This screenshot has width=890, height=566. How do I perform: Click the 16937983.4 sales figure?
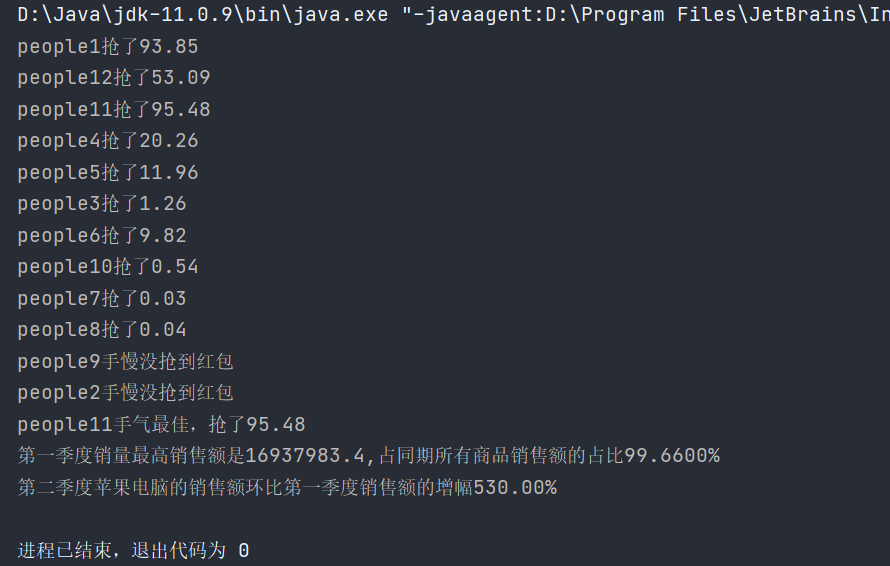pyautogui.click(x=305, y=456)
